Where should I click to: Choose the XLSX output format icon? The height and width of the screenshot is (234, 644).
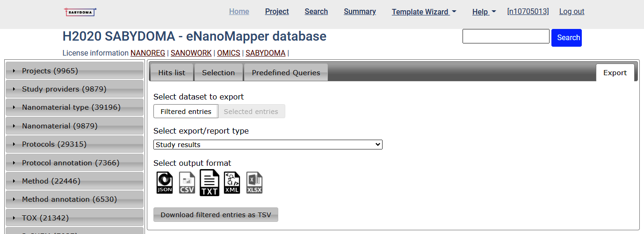tap(254, 183)
